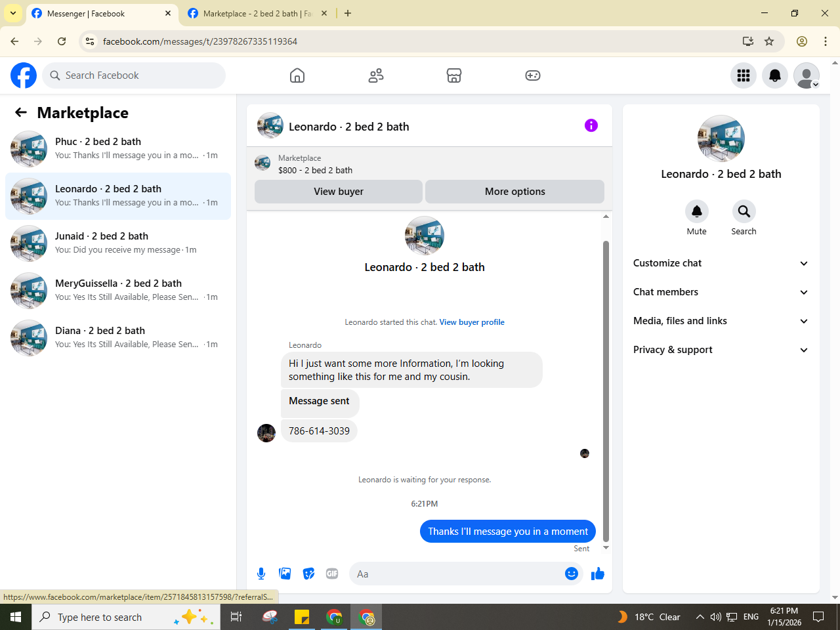Choose a GIF icon

332,574
